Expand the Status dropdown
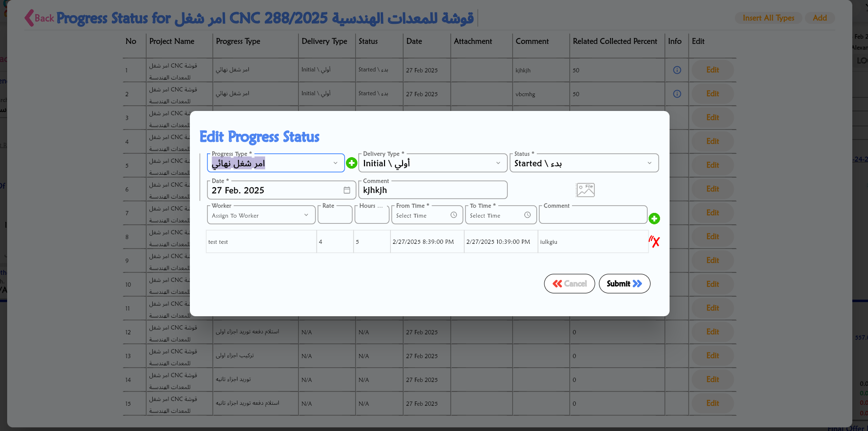The width and height of the screenshot is (868, 431). tap(649, 163)
